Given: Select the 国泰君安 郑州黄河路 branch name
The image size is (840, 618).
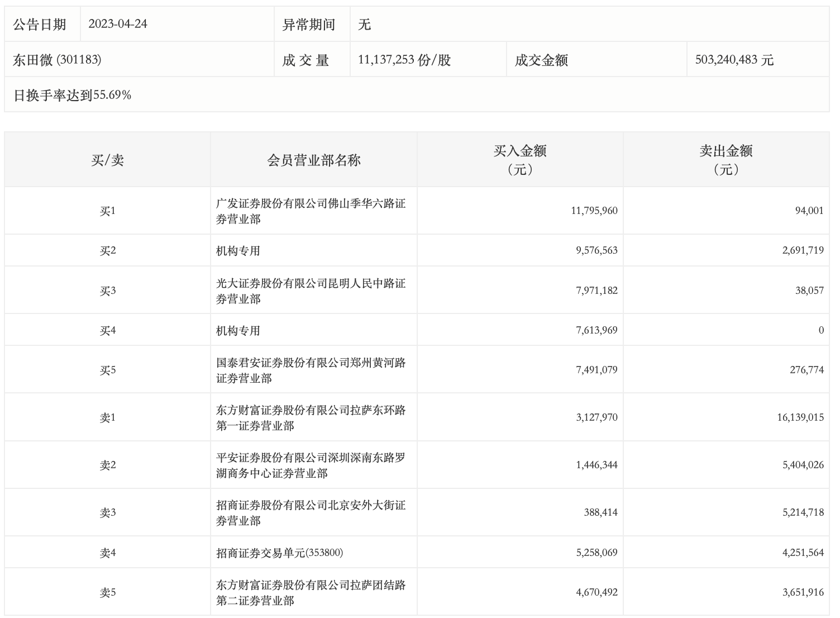Looking at the screenshot, I should click(311, 370).
